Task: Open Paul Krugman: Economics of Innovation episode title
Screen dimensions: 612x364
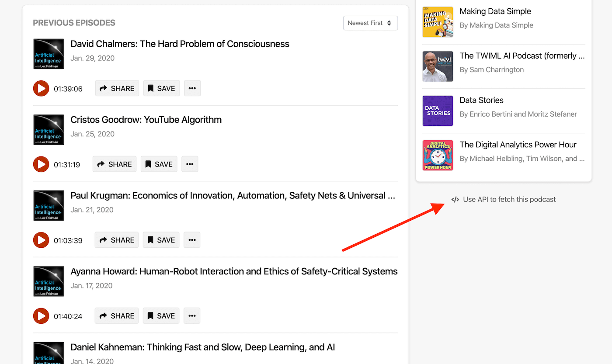Action: (233, 195)
